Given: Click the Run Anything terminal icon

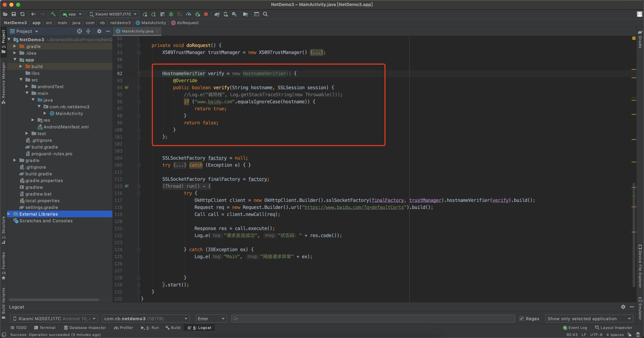Looking at the screenshot, I should [x=256, y=14].
